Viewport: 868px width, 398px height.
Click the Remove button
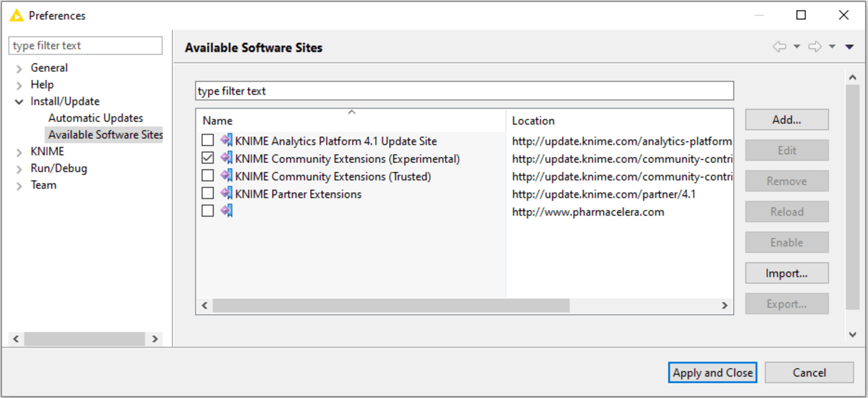tap(787, 181)
